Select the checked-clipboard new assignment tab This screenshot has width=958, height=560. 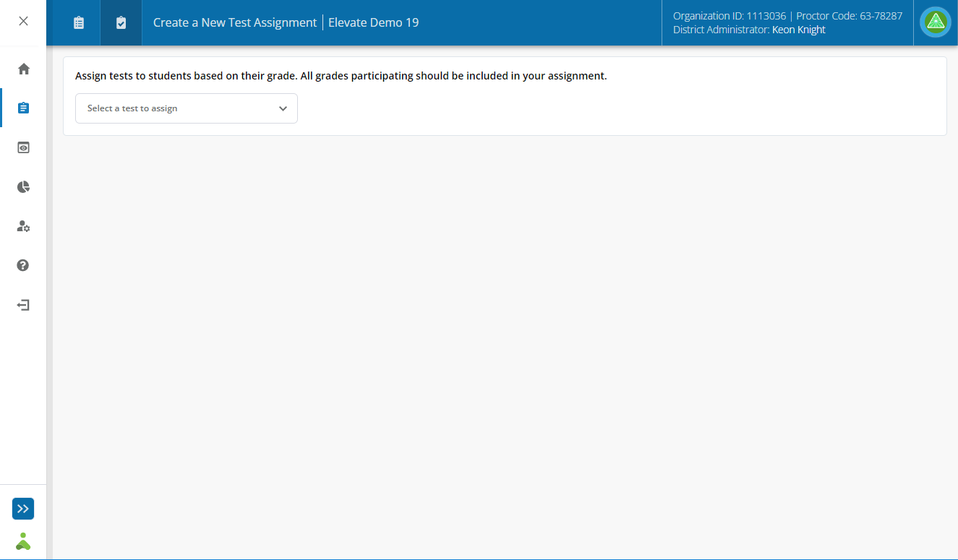(x=121, y=23)
